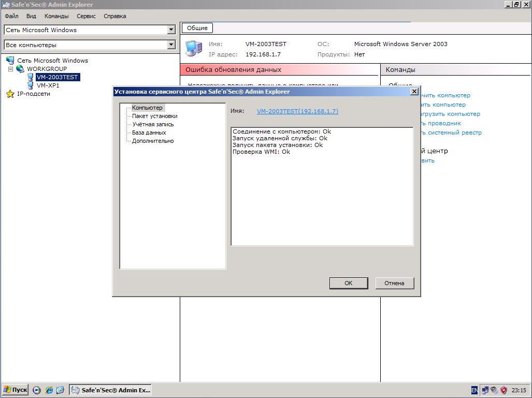Select the IP-подсети tree item
This screenshot has width=532, height=398.
point(34,94)
